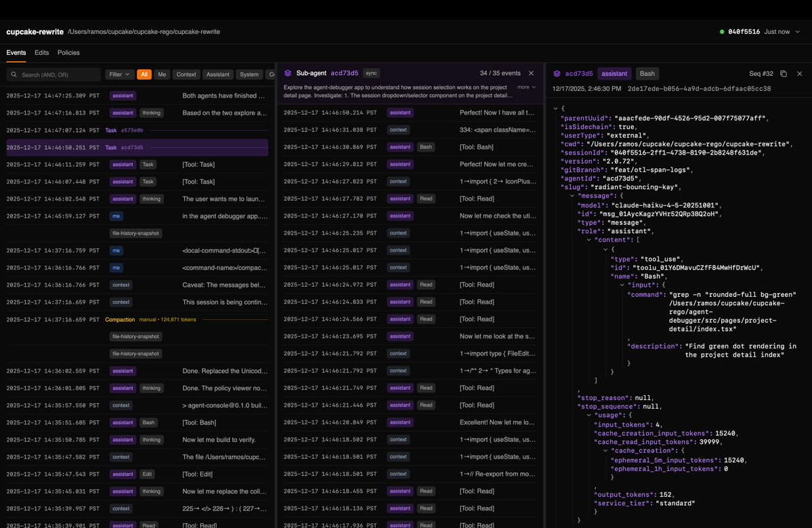
Task: Focus the Search (AND, OR) field
Action: point(54,75)
